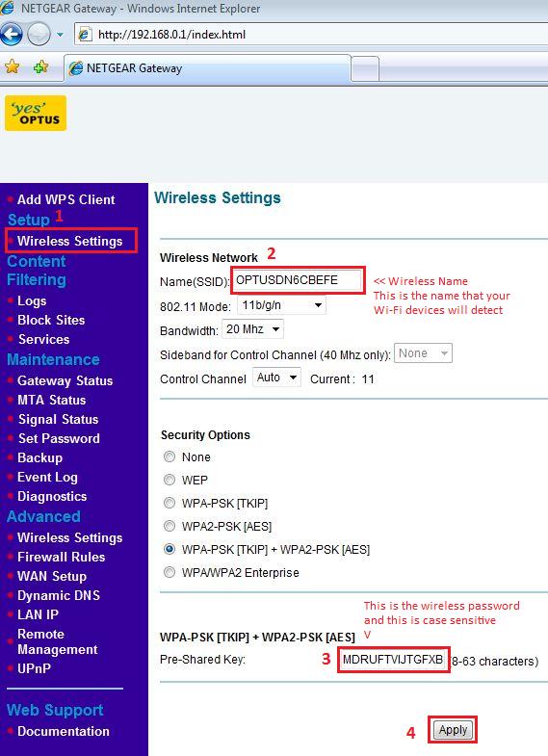Screen dimensions: 548x756
Task: Select the WPA-PSK [TKIP] radio button
Action: coord(170,503)
